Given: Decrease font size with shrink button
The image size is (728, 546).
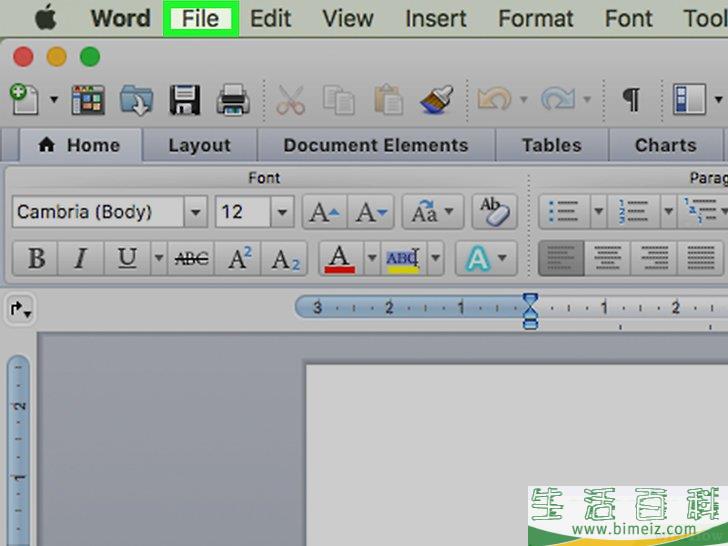Looking at the screenshot, I should (x=371, y=212).
